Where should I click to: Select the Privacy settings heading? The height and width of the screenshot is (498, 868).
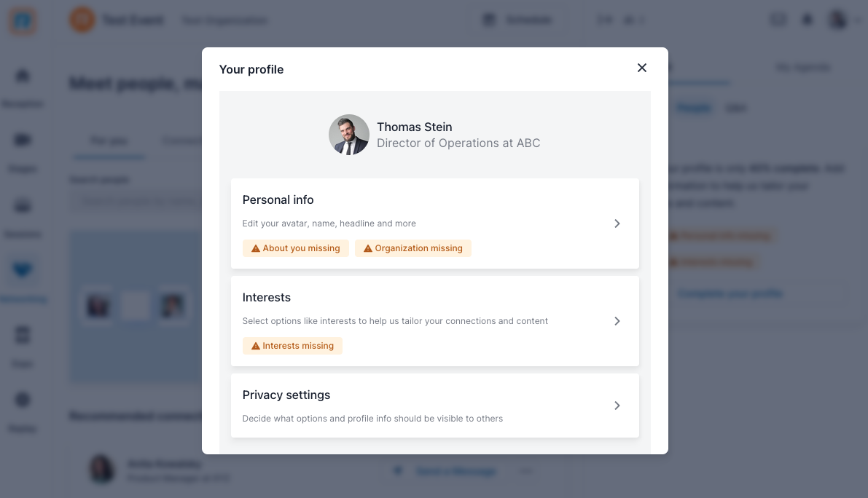click(286, 395)
